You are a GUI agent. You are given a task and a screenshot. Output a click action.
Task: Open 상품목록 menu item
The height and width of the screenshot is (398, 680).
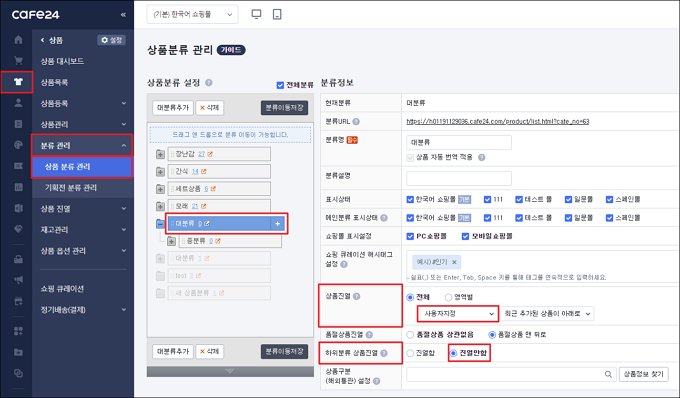pyautogui.click(x=54, y=82)
